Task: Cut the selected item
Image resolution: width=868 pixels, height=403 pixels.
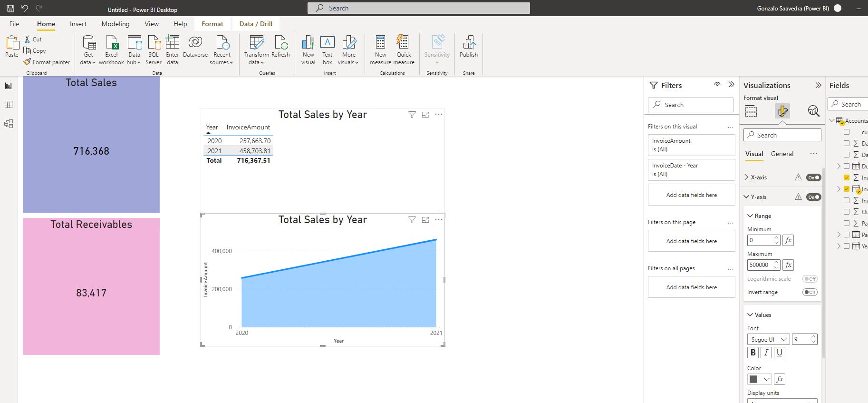Action: point(33,39)
